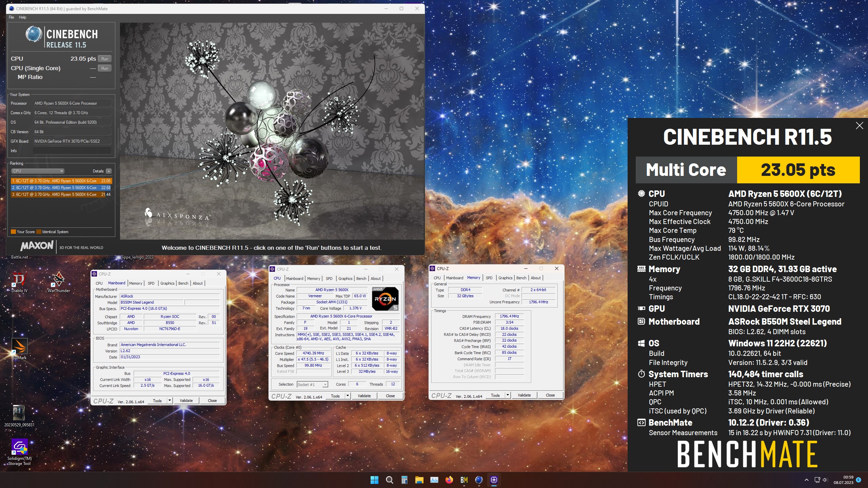Click Validate in CPU-Z Mainboard window
868x488 pixels.
pyautogui.click(x=186, y=401)
